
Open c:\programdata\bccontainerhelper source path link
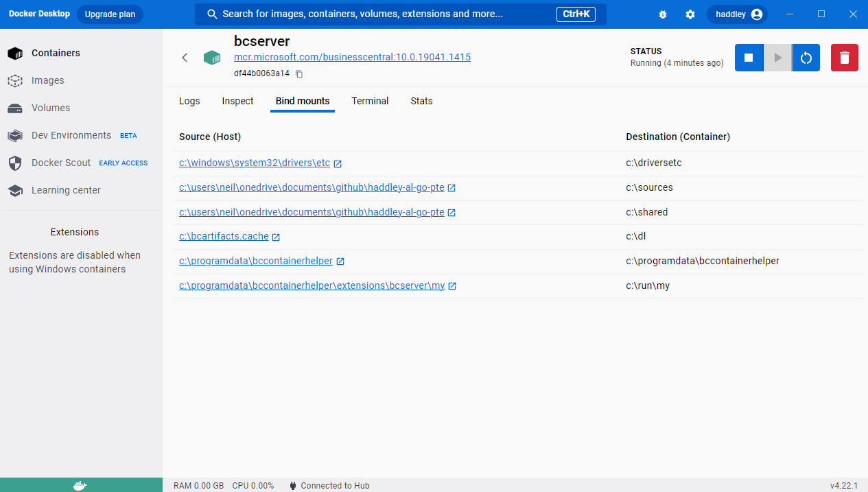tap(256, 261)
